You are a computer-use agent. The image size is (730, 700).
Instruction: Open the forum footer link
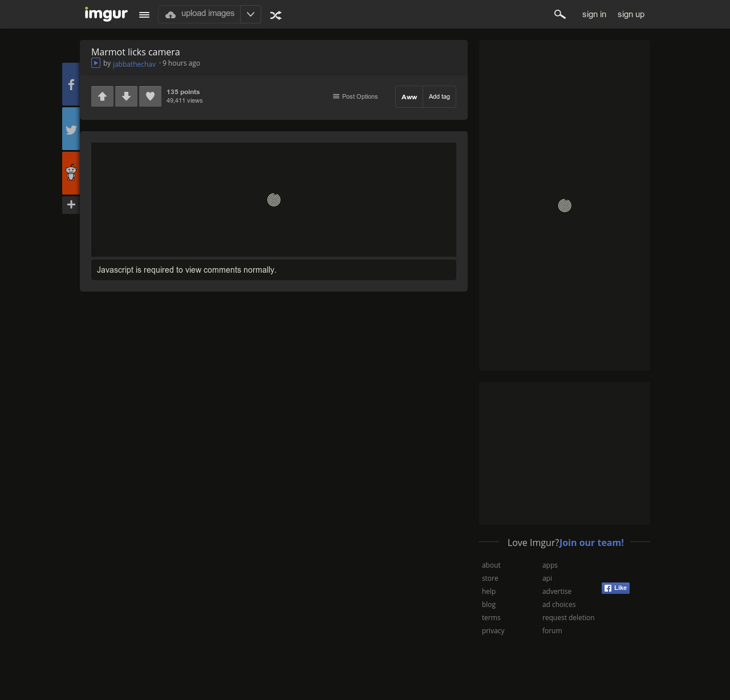(552, 630)
